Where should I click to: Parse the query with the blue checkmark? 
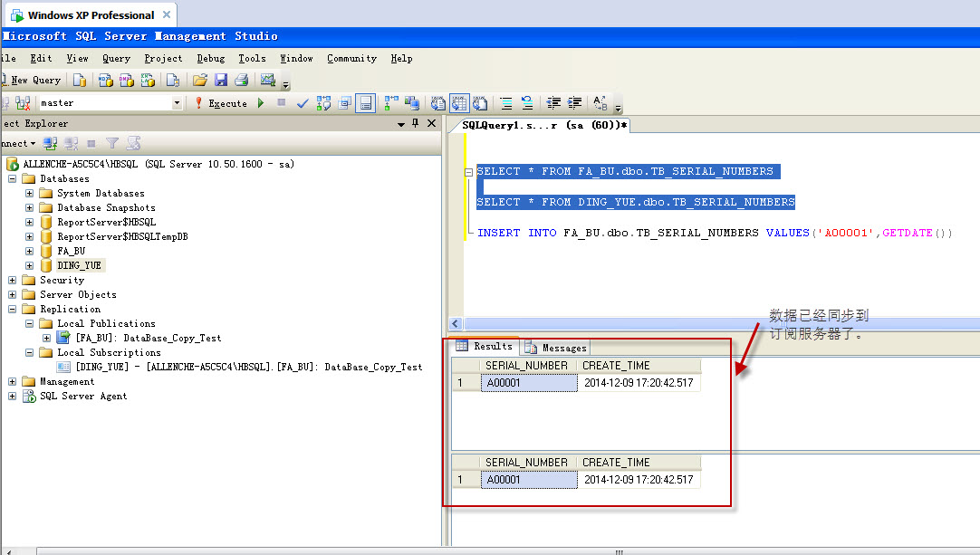(x=303, y=103)
